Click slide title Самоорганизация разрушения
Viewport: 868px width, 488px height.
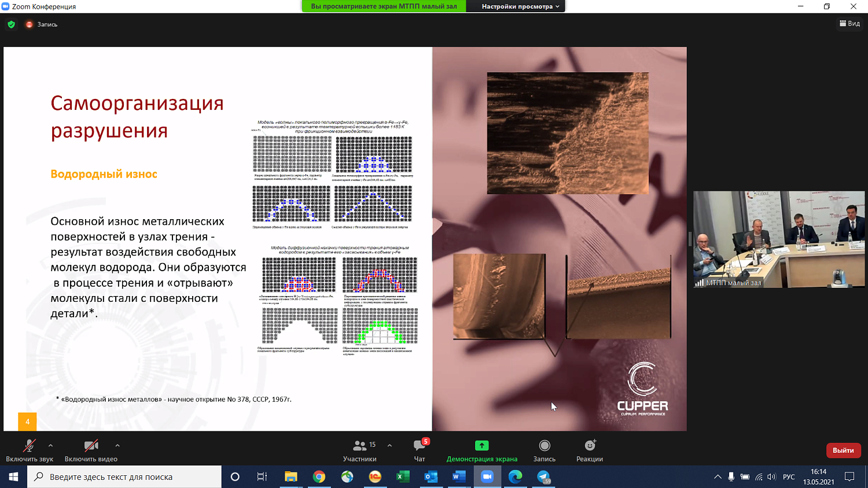click(x=137, y=116)
